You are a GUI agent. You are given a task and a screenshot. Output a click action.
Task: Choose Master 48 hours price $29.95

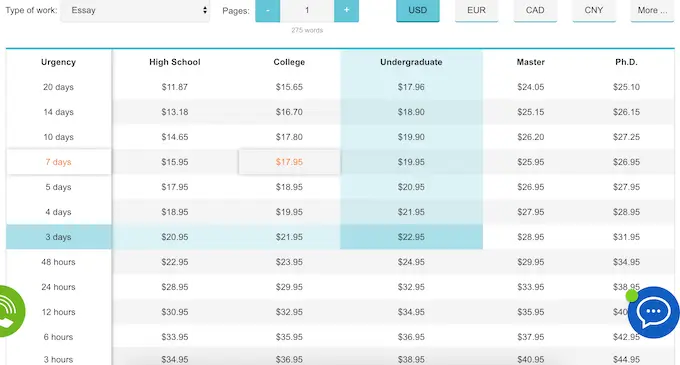[530, 262]
